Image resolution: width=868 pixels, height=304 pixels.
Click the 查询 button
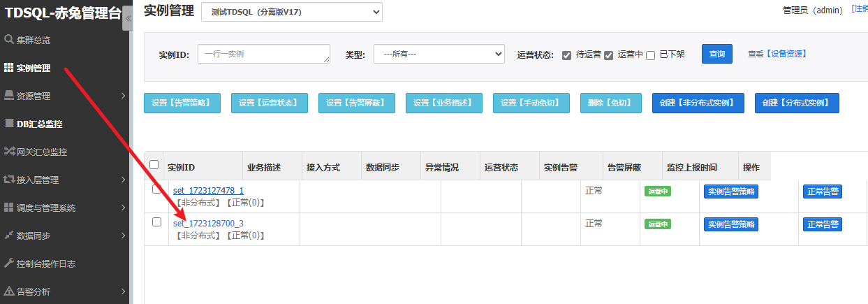717,54
